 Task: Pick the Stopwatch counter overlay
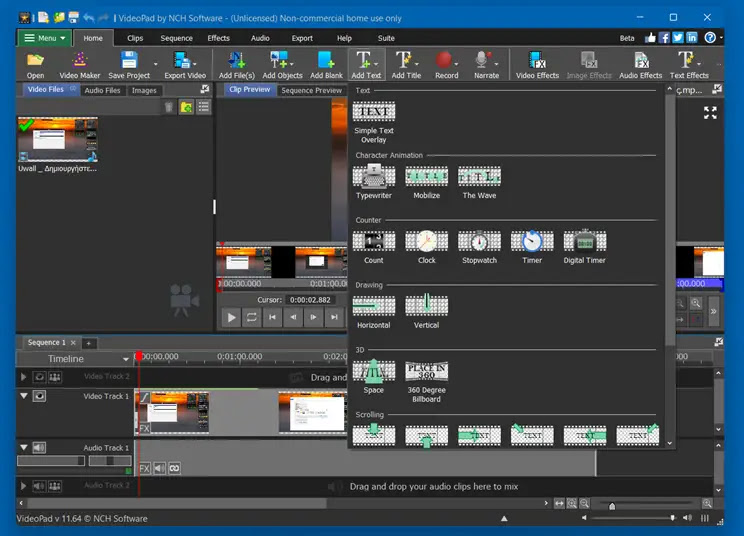[x=479, y=247]
